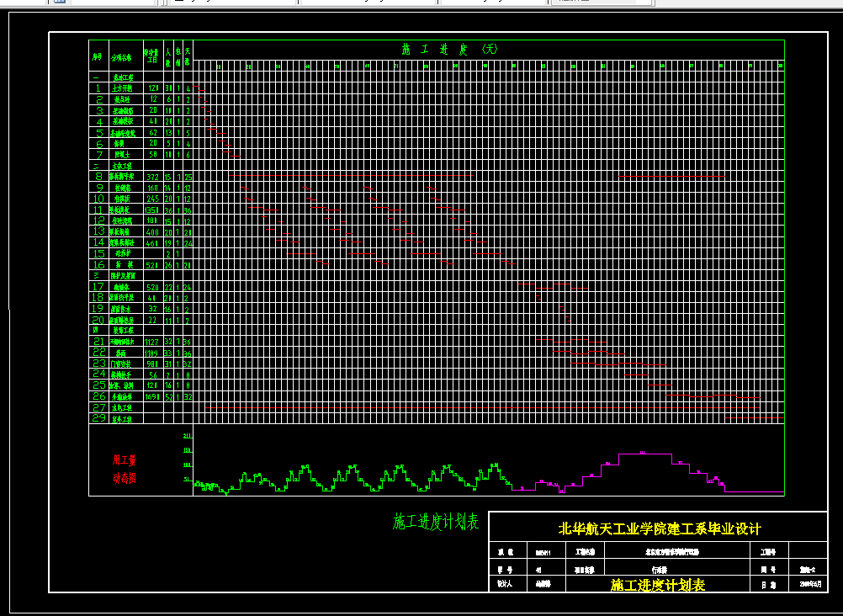
Task: Select the workers count 52 in row 26
Action: [x=168, y=397]
